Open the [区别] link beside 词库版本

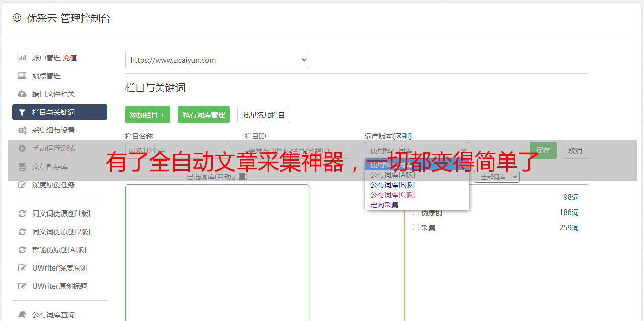tap(402, 136)
